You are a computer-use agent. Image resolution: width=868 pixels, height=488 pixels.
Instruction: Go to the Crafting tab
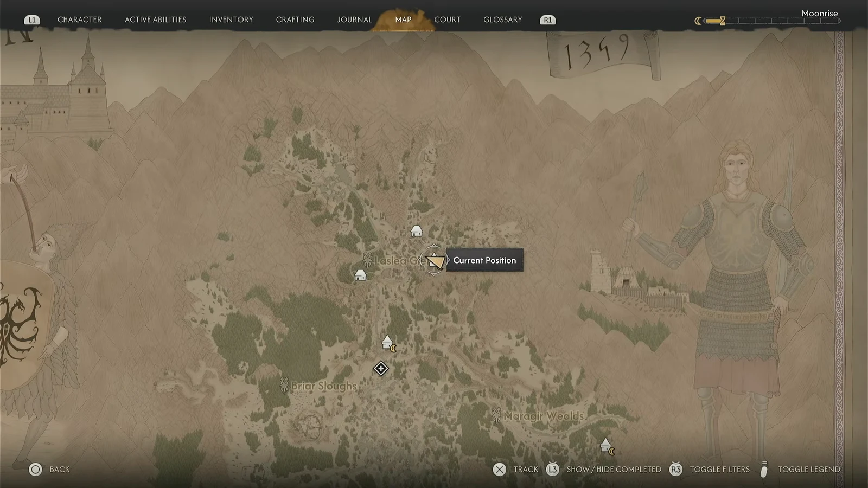pyautogui.click(x=295, y=20)
